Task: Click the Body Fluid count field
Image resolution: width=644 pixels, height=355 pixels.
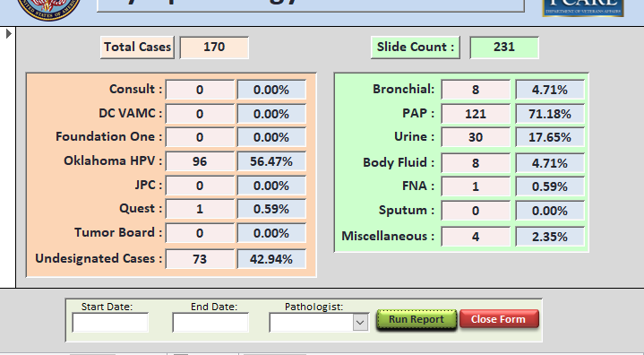Action: pyautogui.click(x=476, y=163)
